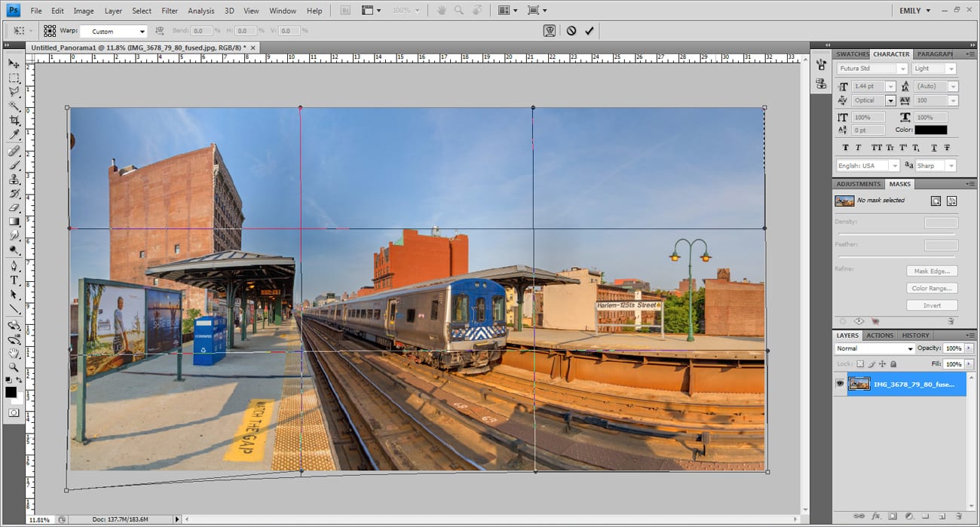The width and height of the screenshot is (980, 527).
Task: Click the black text Color swatch
Action: pos(930,130)
